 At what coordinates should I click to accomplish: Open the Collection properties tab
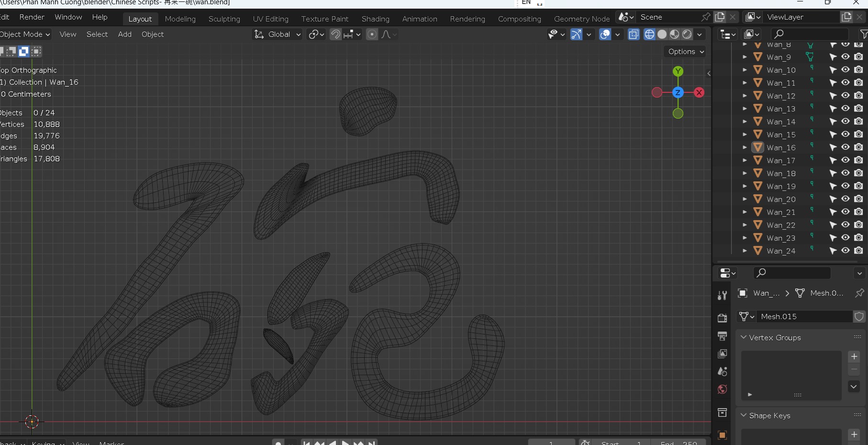pos(723,412)
